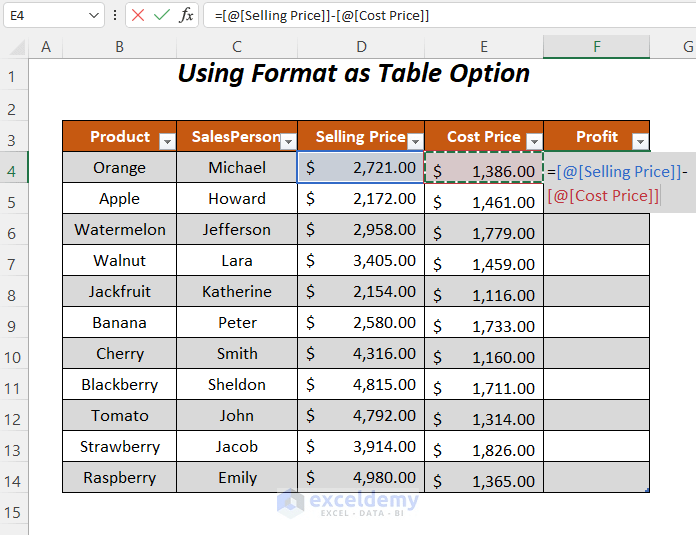Select the Apple product cell
This screenshot has height=535, width=696.
(119, 198)
